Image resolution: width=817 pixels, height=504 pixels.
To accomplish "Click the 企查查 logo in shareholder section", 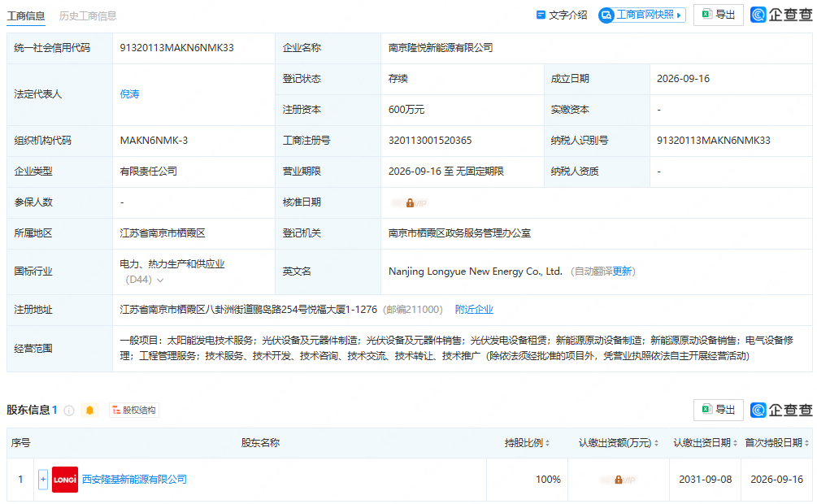I will (x=781, y=411).
